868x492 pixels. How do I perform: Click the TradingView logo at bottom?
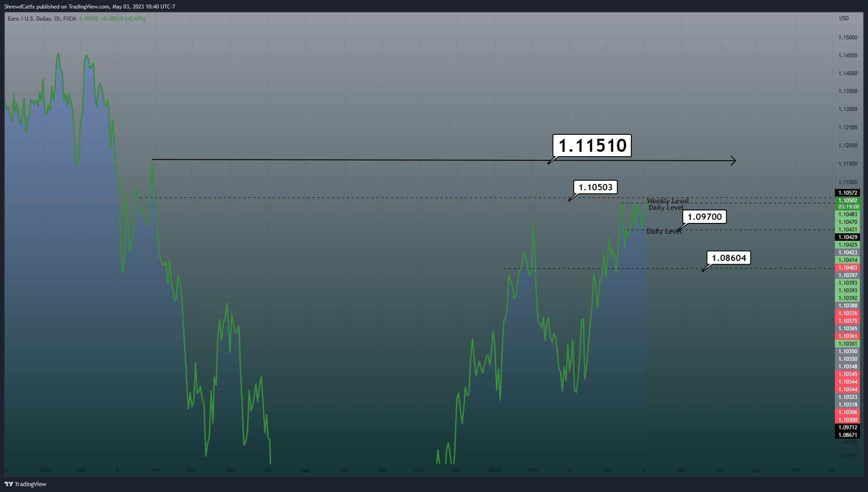(x=26, y=484)
